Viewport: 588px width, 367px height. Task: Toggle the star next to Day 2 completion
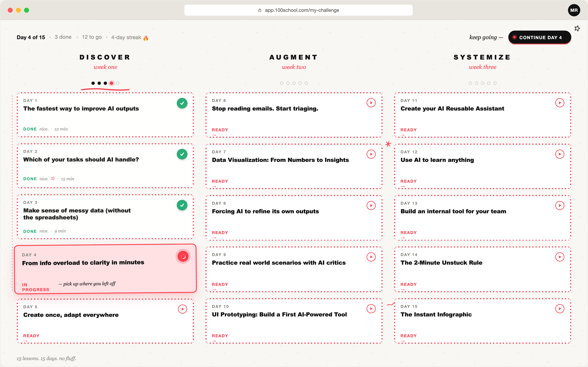click(53, 178)
